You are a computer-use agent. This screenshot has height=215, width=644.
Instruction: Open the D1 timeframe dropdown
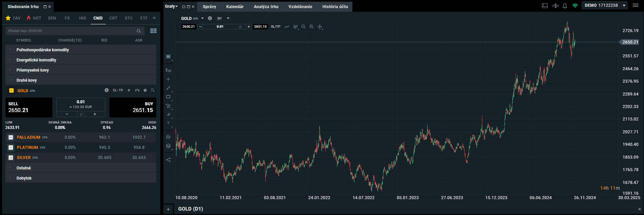(x=223, y=19)
